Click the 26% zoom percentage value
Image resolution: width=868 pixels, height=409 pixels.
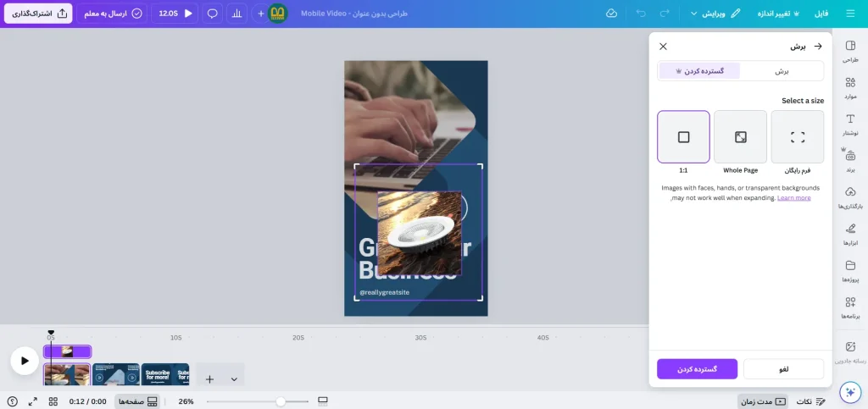186,401
